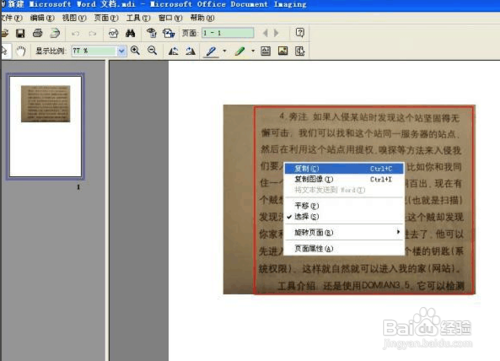Viewport: 500px width, 361px height.
Task: Open the help question mark icon
Action: [x=300, y=33]
